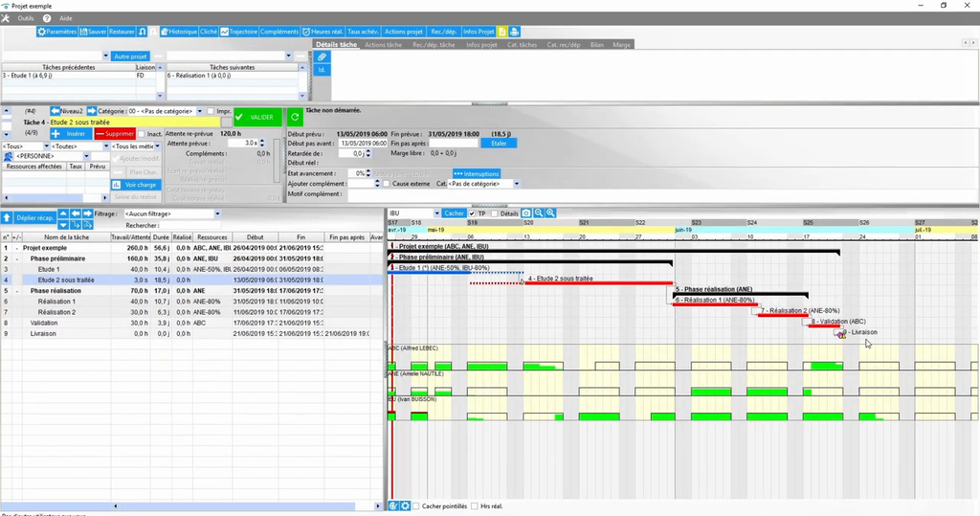
Task: Open the Aide menu
Action: 66,18
